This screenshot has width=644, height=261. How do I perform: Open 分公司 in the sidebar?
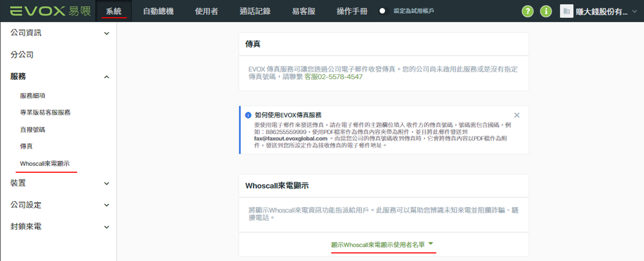[x=22, y=55]
